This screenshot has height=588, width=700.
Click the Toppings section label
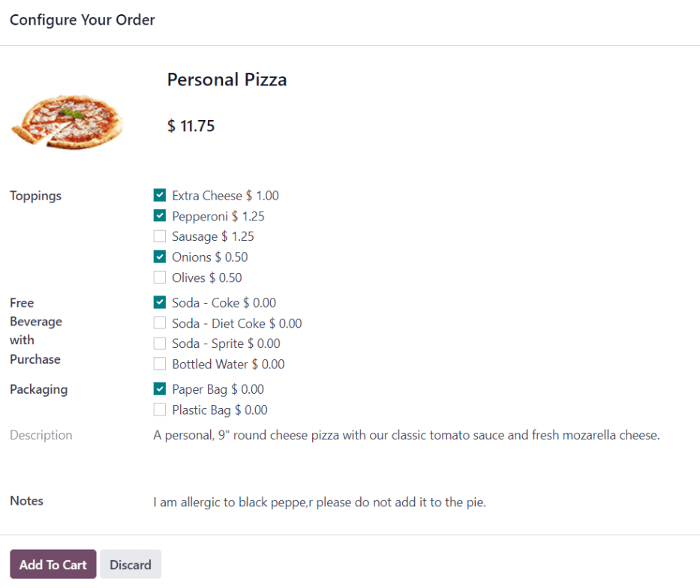[35, 195]
